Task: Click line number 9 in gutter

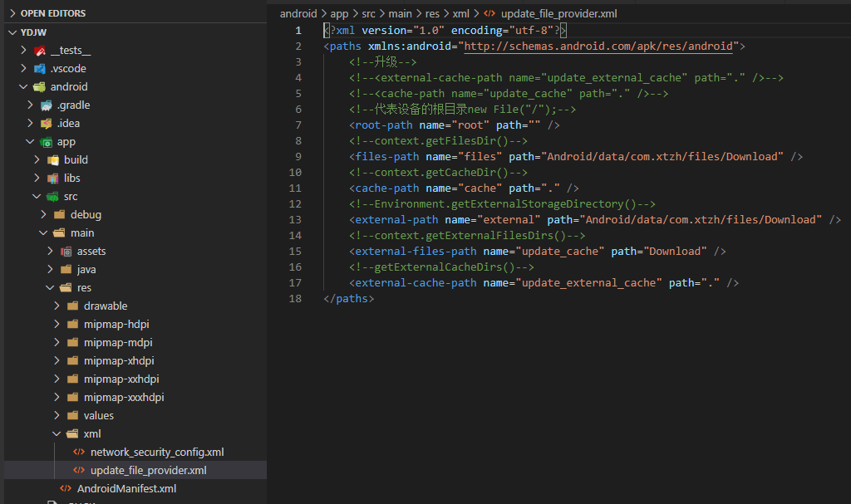Action: click(x=298, y=157)
